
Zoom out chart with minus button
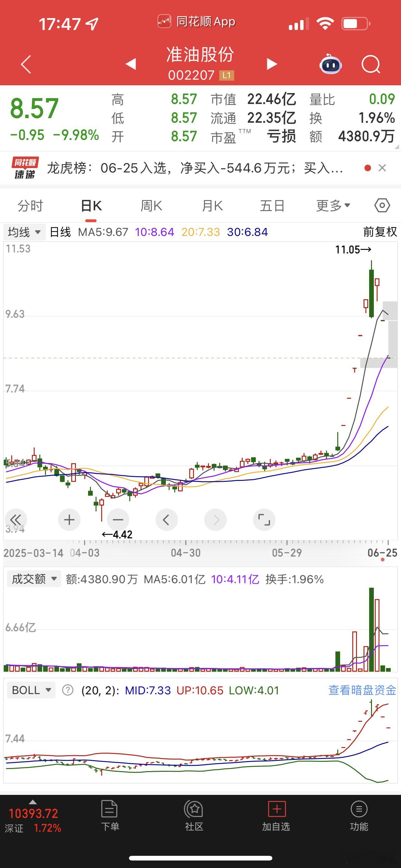tap(118, 520)
